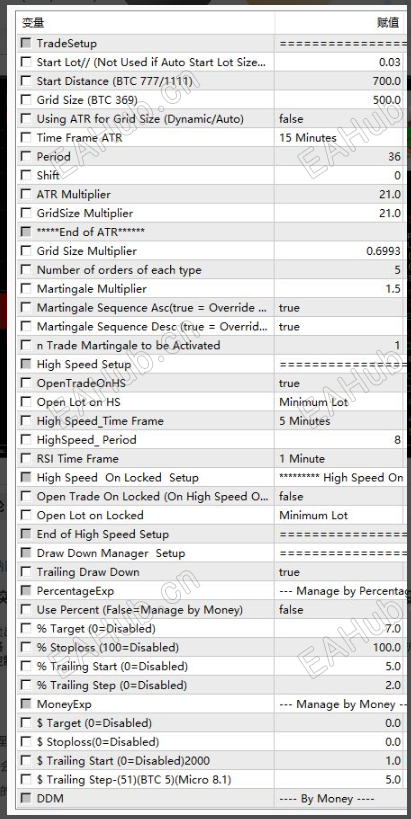Select the $ Target (0=Disabled) label
411x819 pixels.
click(x=94, y=723)
